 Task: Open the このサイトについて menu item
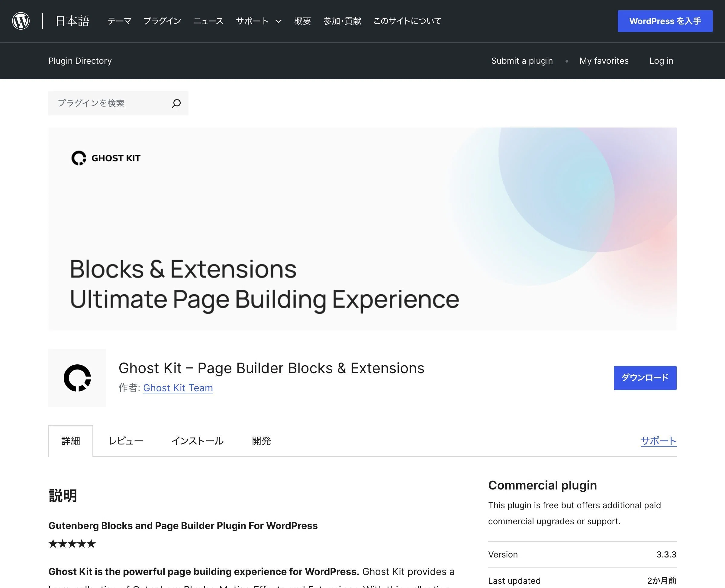coord(408,21)
